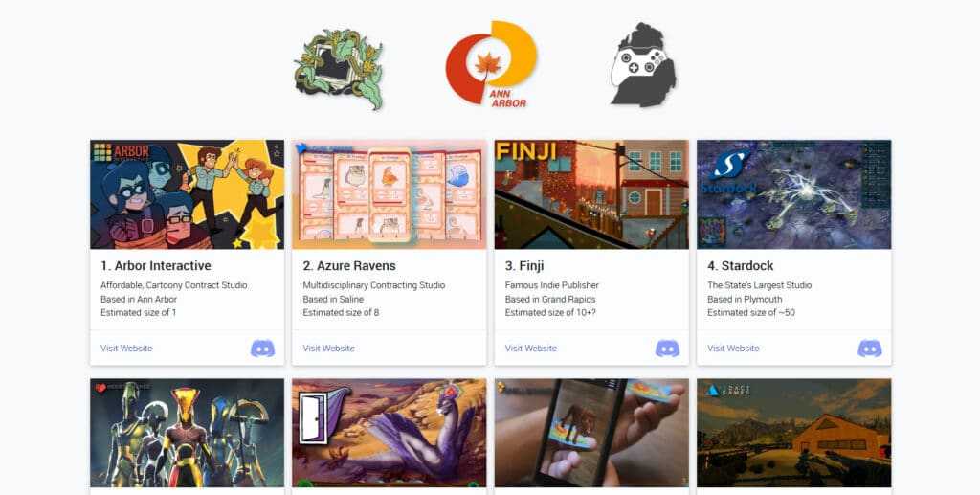
Task: Click the plant-wrapped computer logo
Action: point(338,68)
